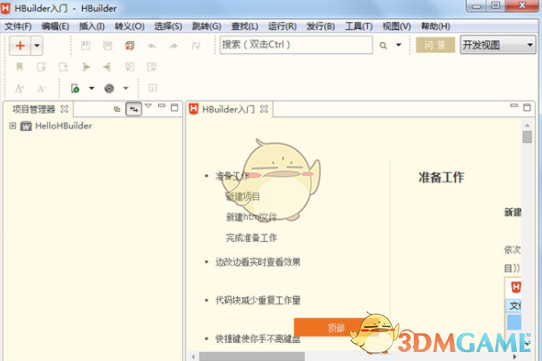Open the 选择(S) menu

[168, 26]
